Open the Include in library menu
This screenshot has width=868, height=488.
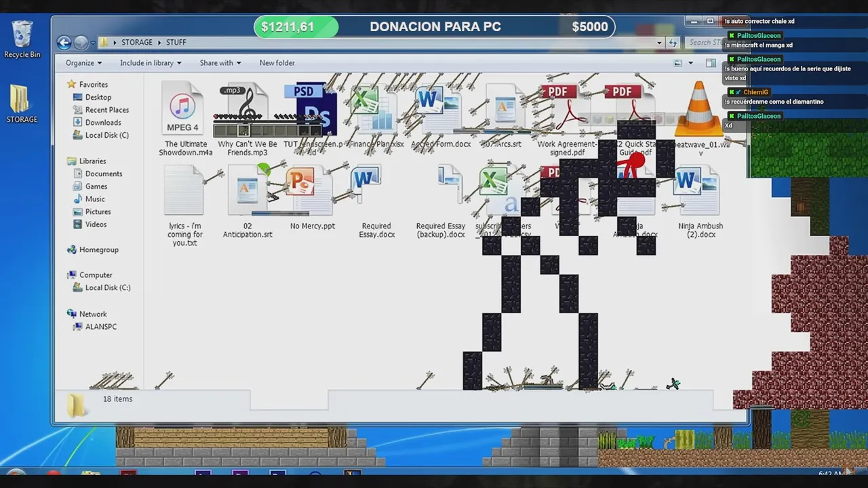point(151,63)
